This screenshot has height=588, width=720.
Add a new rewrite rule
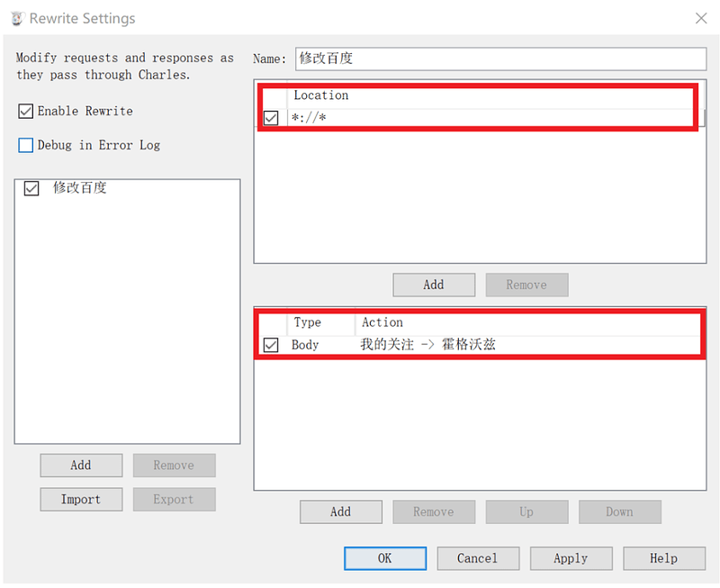tap(341, 511)
